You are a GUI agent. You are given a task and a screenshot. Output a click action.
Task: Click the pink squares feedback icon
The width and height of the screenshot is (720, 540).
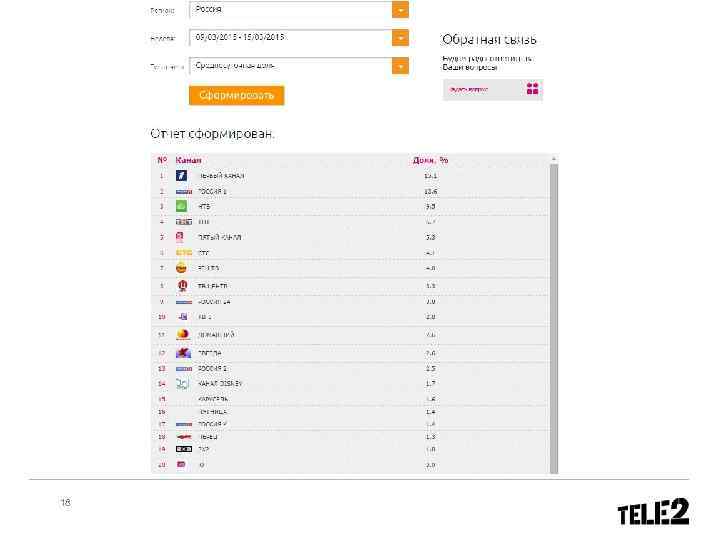point(533,89)
